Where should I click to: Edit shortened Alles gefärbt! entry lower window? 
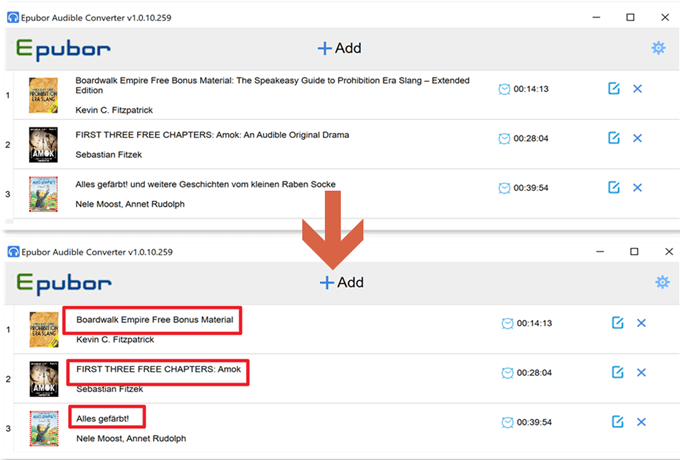point(618,421)
